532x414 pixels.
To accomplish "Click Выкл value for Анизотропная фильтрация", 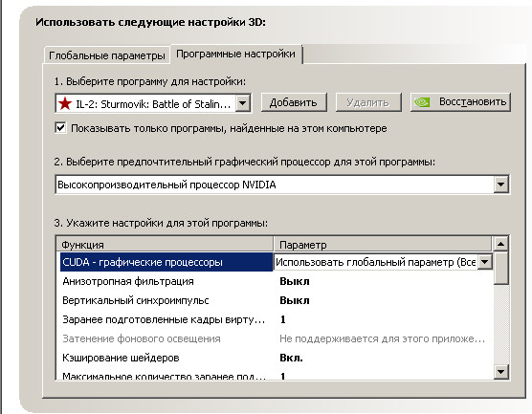I will (294, 281).
